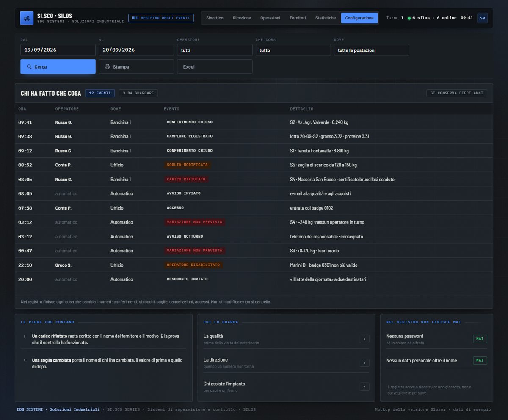Click the Soglia modificata event badge

(x=187, y=165)
